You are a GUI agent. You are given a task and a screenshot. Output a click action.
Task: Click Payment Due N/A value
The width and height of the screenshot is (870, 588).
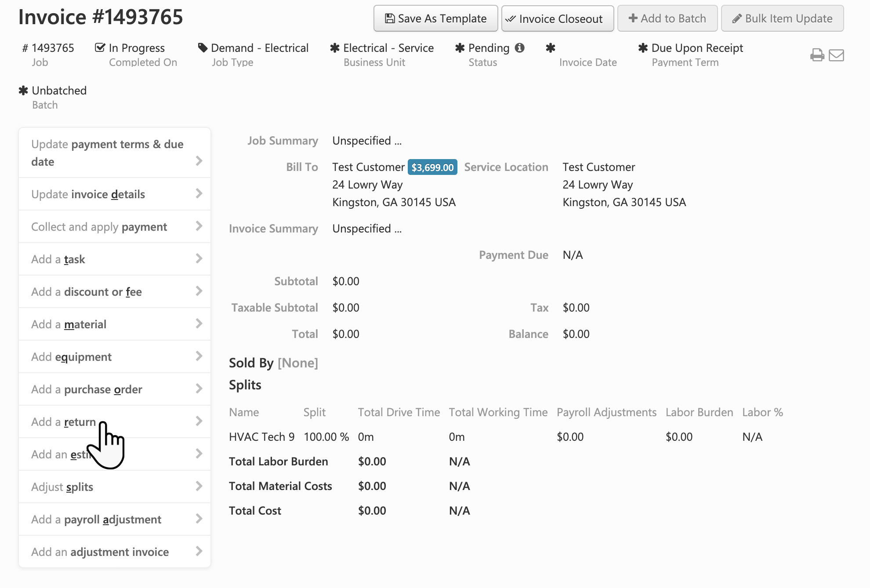pos(573,255)
